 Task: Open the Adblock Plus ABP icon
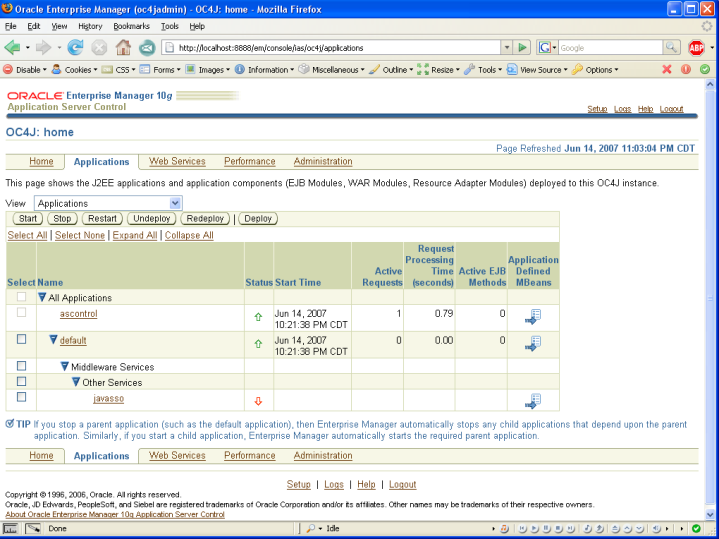click(x=696, y=47)
